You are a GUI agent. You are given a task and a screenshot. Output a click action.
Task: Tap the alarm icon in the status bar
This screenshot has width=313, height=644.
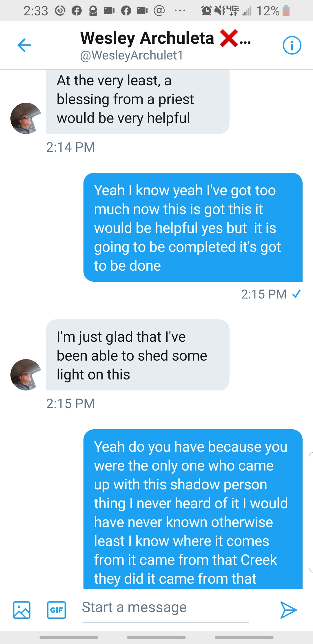pos(206,11)
